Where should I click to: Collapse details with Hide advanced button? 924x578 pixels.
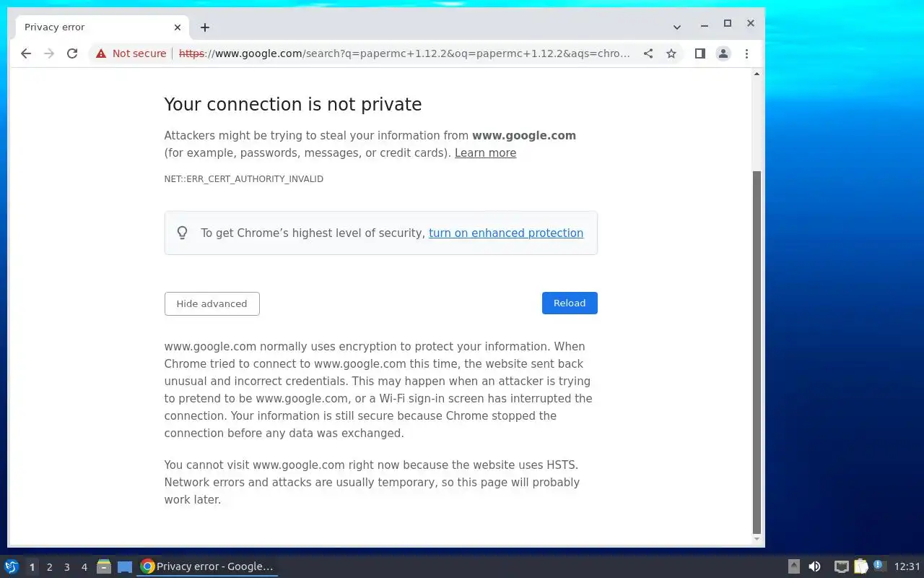(212, 303)
